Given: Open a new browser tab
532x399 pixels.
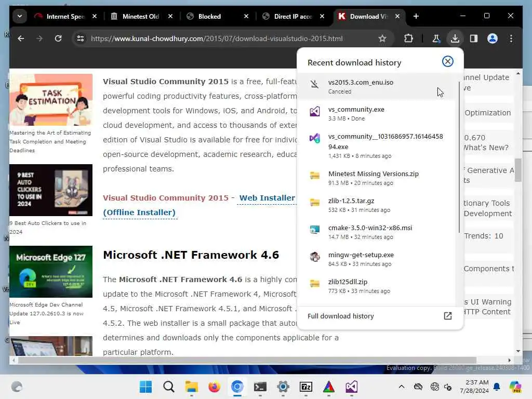Looking at the screenshot, I should pos(416,16).
